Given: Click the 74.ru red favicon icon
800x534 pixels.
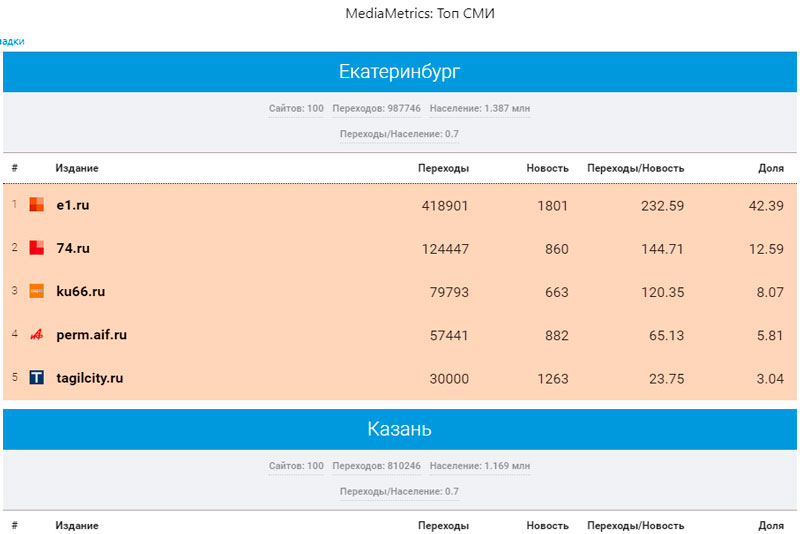Looking at the screenshot, I should click(36, 248).
